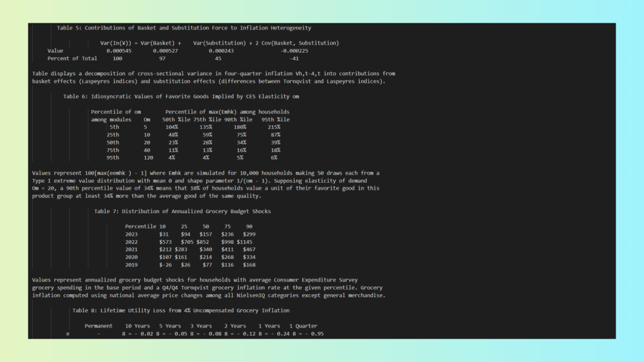Click the Table 5 title line

pyautogui.click(x=184, y=28)
